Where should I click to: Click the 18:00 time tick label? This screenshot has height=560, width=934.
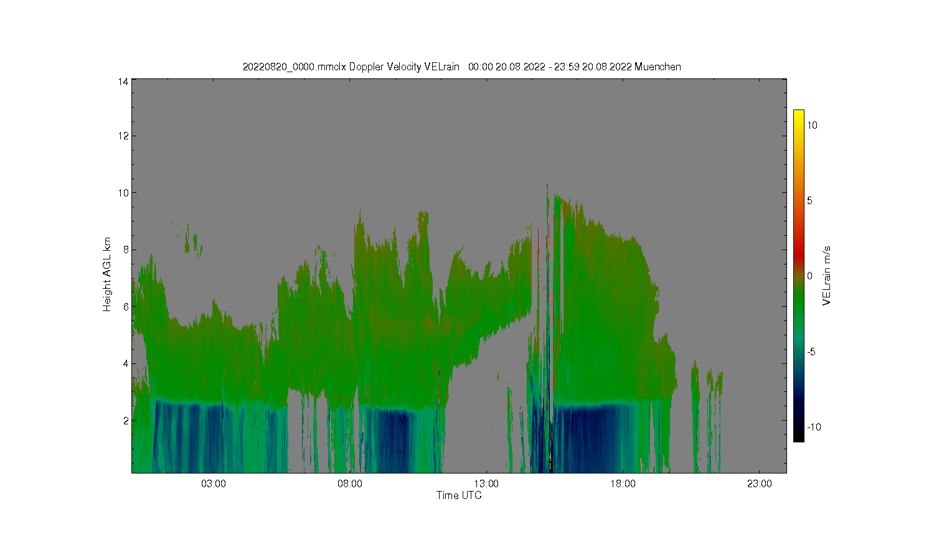pyautogui.click(x=623, y=484)
